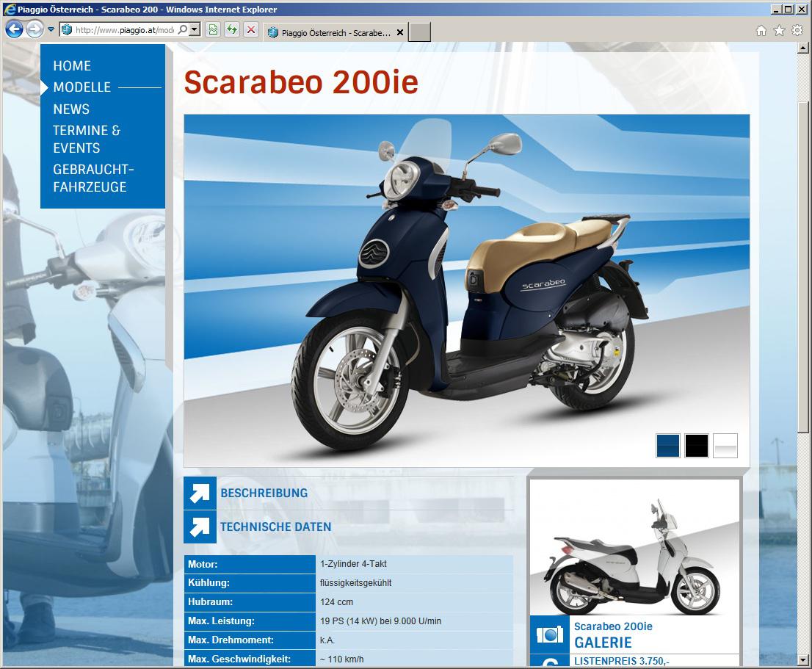Select the '124 ccm' value
The width and height of the screenshot is (812, 669).
coord(336,602)
